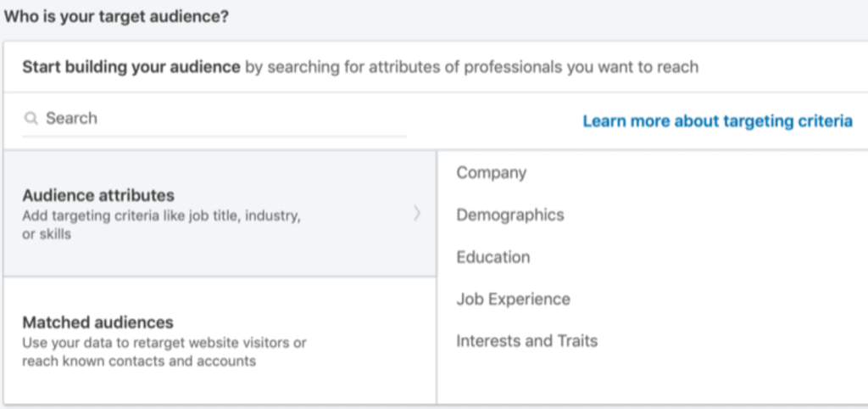This screenshot has width=868, height=409.
Task: Select the Audience attributes heading
Action: [x=98, y=195]
